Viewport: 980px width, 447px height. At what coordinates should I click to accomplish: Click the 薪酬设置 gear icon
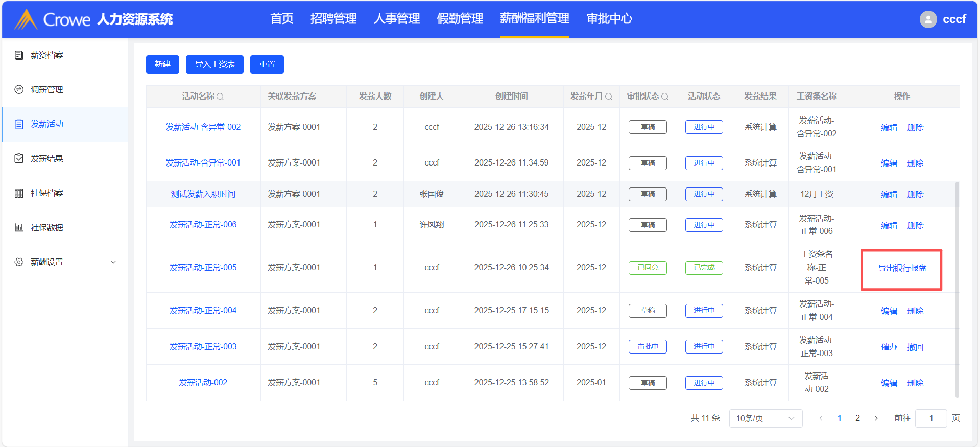click(x=19, y=262)
